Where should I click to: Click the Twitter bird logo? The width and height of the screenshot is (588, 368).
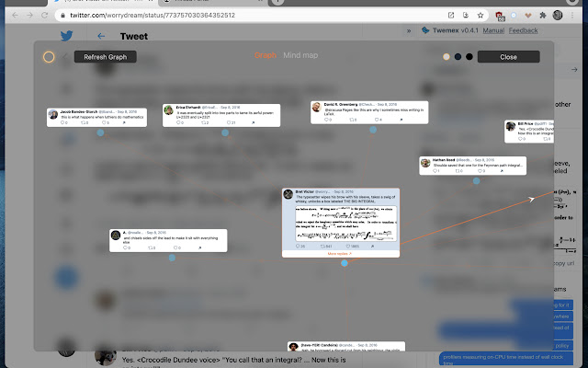click(x=67, y=36)
